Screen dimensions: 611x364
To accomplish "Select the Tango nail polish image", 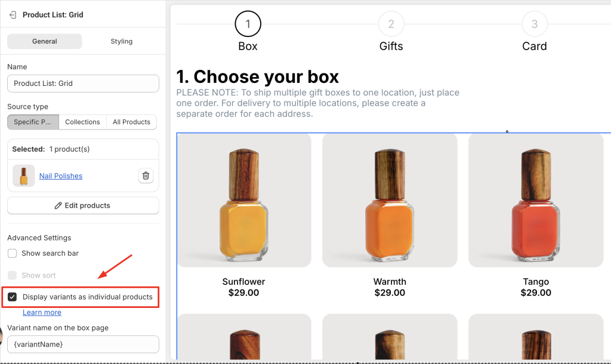I will (536, 200).
